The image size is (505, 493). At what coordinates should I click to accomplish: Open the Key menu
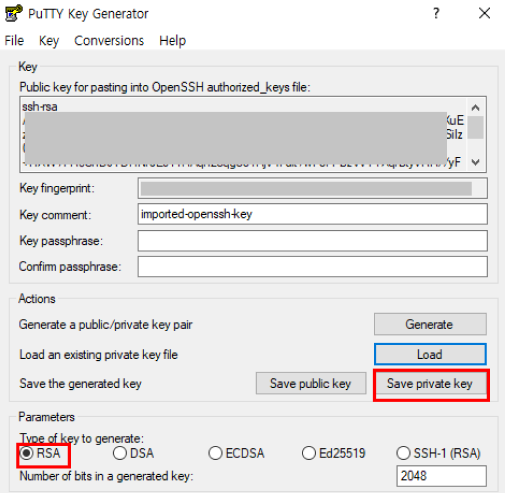pos(49,41)
